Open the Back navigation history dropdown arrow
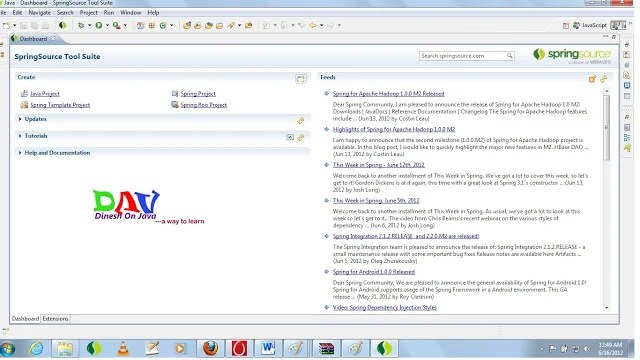Viewport: 640px width, 360px height. (x=322, y=25)
